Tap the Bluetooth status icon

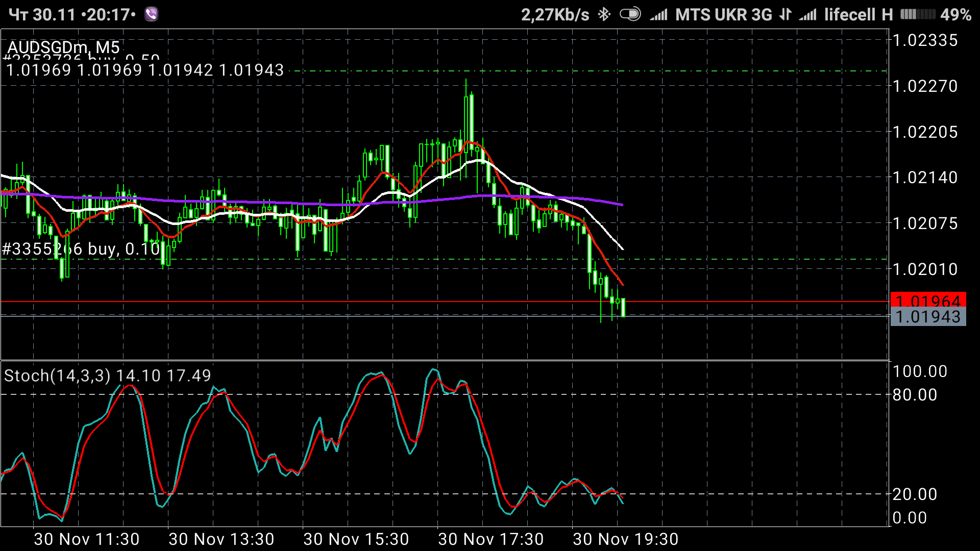point(604,14)
